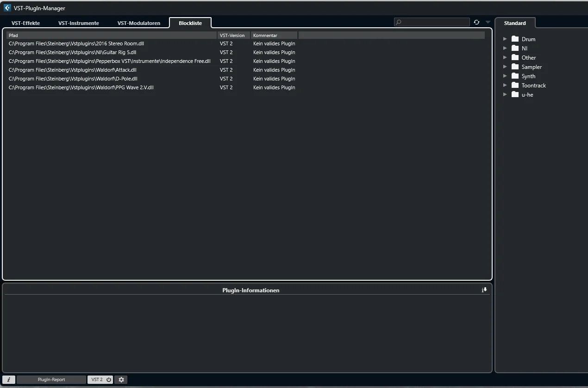Click the Kommentar column header
Image resolution: width=588 pixels, height=388 pixels.
(x=274, y=35)
